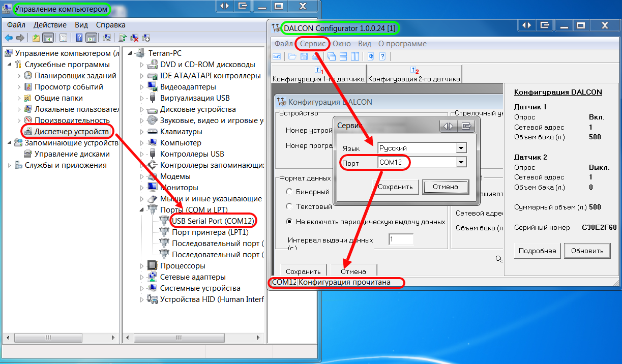Viewport: 622px width, 364px height.
Task: Open the Сервис menu in DALCON Configurator
Action: [312, 44]
